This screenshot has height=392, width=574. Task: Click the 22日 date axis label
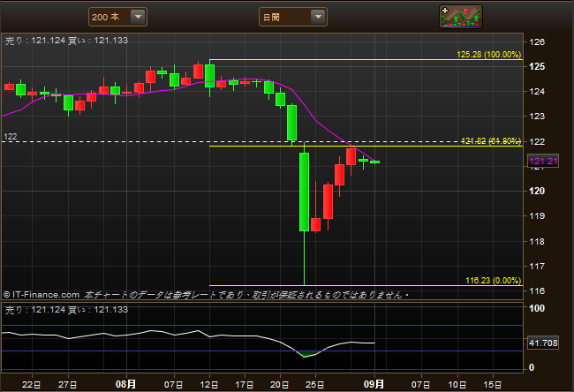pos(32,385)
